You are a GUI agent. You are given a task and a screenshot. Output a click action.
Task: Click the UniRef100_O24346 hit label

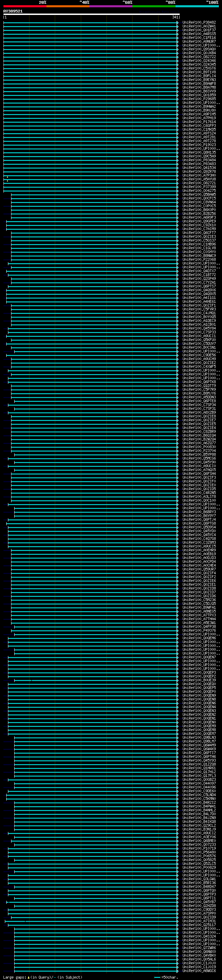click(199, 60)
